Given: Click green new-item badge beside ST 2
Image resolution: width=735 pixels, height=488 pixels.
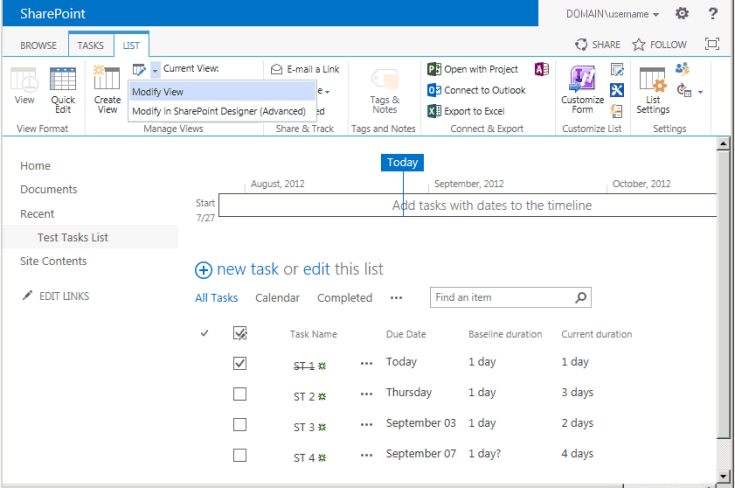Looking at the screenshot, I should coord(322,397).
